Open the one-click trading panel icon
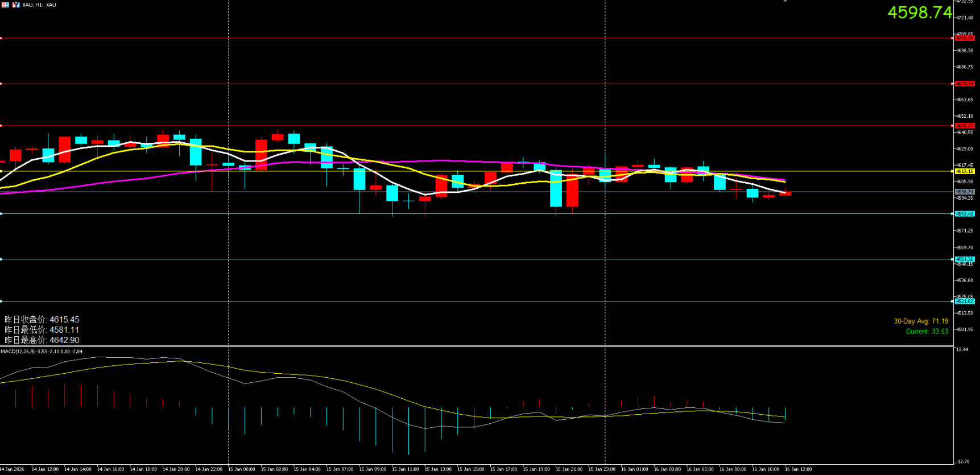 tap(16, 5)
